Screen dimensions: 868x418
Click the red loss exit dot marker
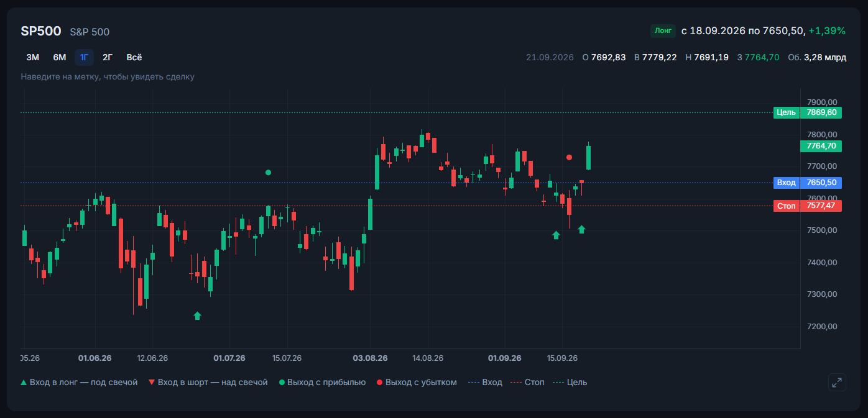[x=569, y=157]
